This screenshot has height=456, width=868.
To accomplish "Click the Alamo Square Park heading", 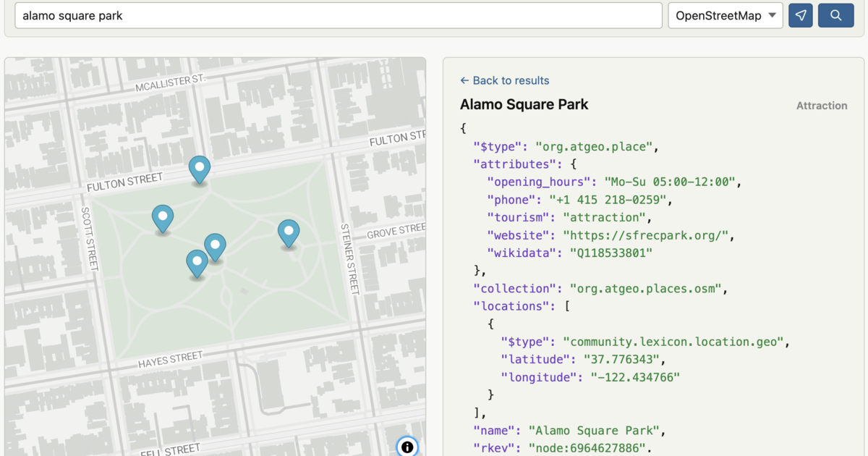I will (524, 104).
